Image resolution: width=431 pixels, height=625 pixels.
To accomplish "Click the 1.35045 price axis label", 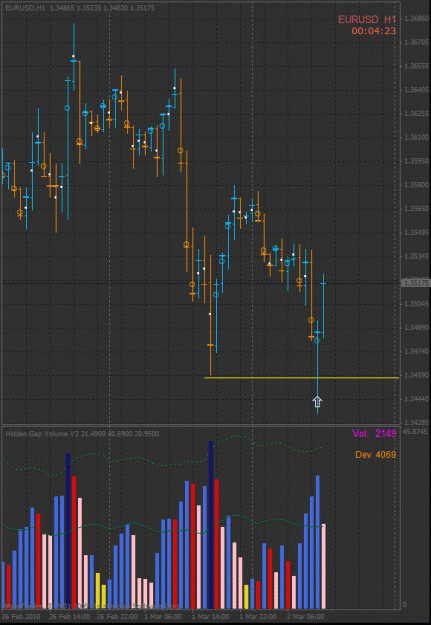I will pyautogui.click(x=416, y=304).
